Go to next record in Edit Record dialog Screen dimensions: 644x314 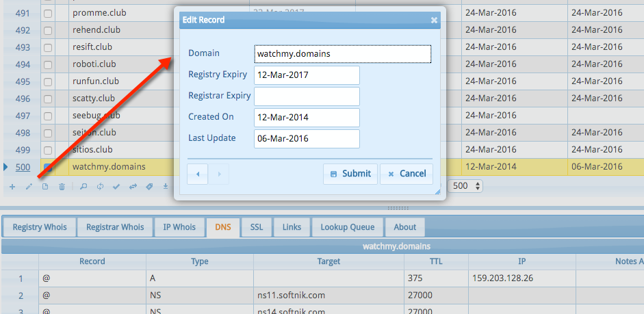click(219, 174)
